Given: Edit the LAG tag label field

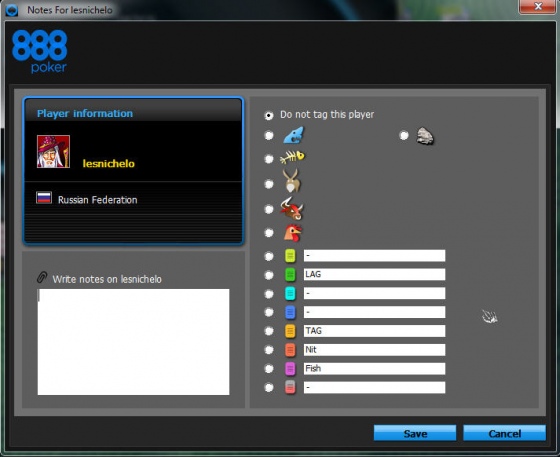Looking at the screenshot, I should point(374,274).
